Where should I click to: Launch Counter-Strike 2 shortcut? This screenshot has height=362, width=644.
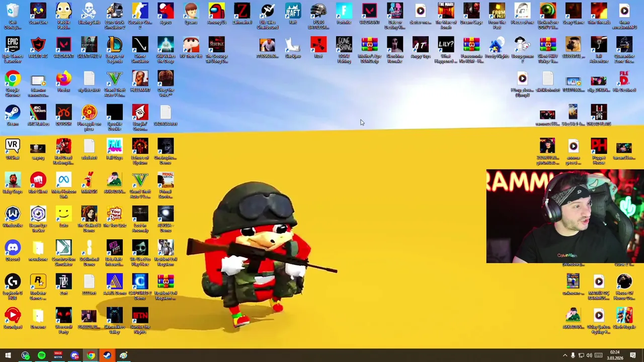point(140,16)
